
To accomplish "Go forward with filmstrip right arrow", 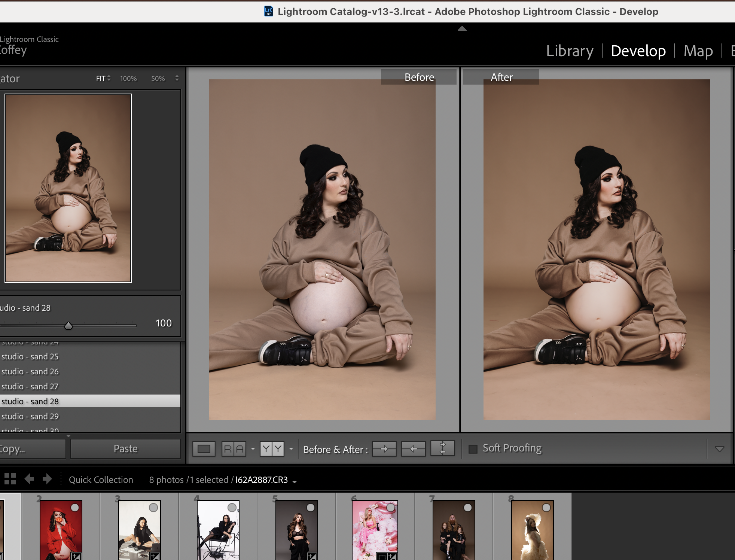I will coord(47,479).
